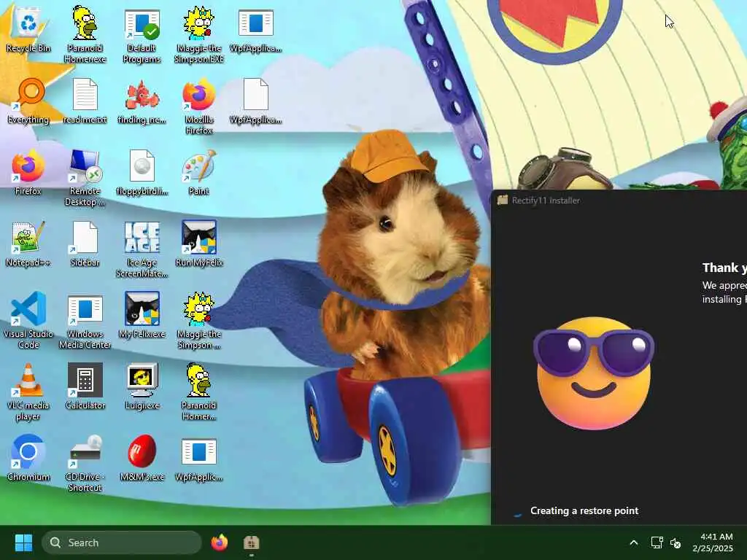Expand the hidden system tray icons chevron
747x560 pixels.
point(634,542)
